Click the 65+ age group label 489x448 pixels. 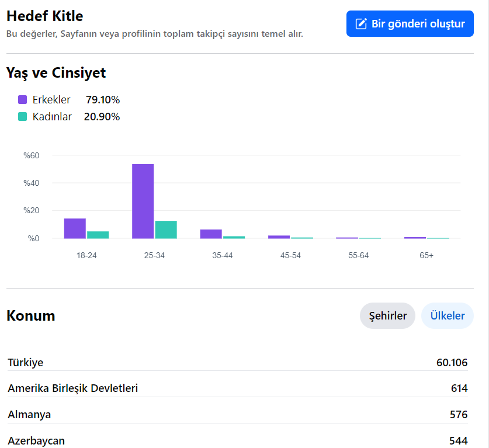coord(426,255)
